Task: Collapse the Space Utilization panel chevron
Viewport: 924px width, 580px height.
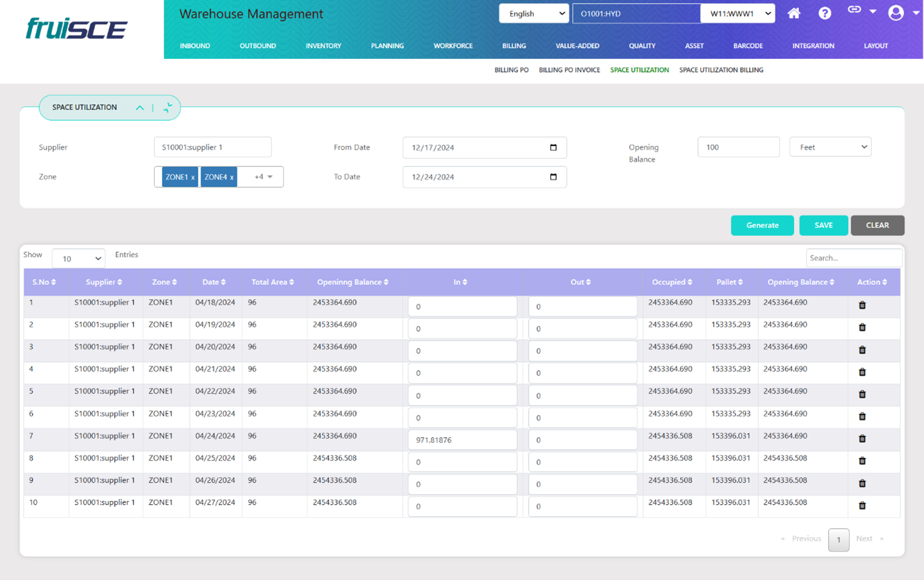Action: (x=139, y=108)
